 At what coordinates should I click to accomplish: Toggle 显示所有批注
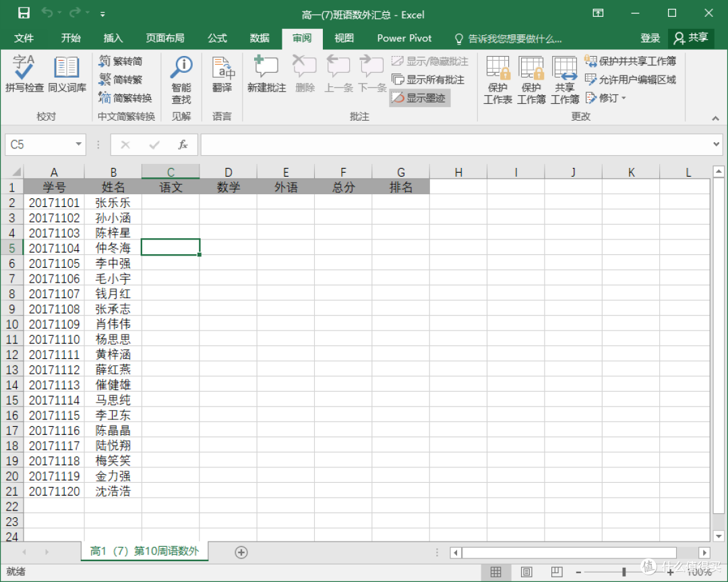(x=427, y=80)
